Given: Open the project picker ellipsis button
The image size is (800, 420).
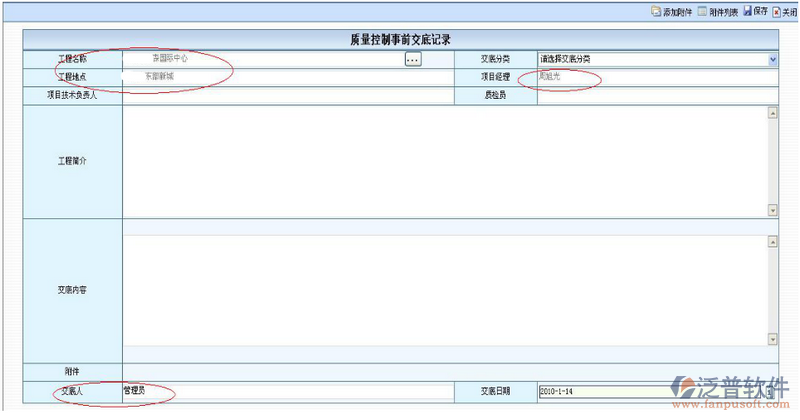Looking at the screenshot, I should (x=413, y=59).
